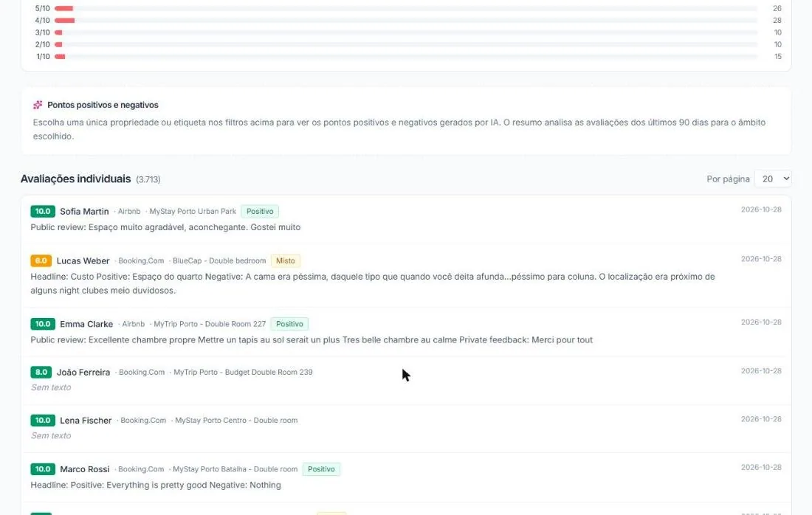Click the count 28 for 4/10
The width and height of the screenshot is (812, 515).
(777, 20)
